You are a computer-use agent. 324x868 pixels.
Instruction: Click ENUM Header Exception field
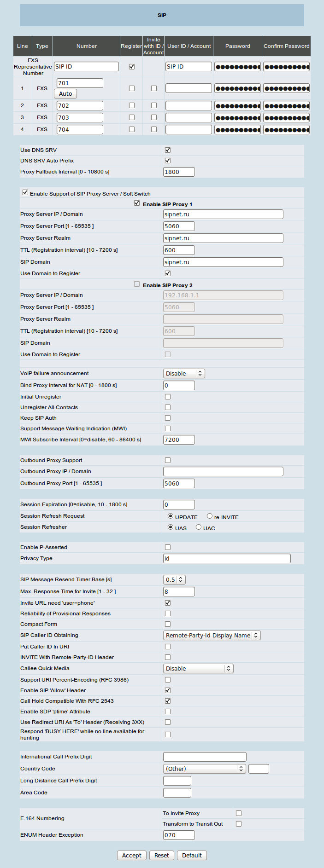(x=179, y=835)
